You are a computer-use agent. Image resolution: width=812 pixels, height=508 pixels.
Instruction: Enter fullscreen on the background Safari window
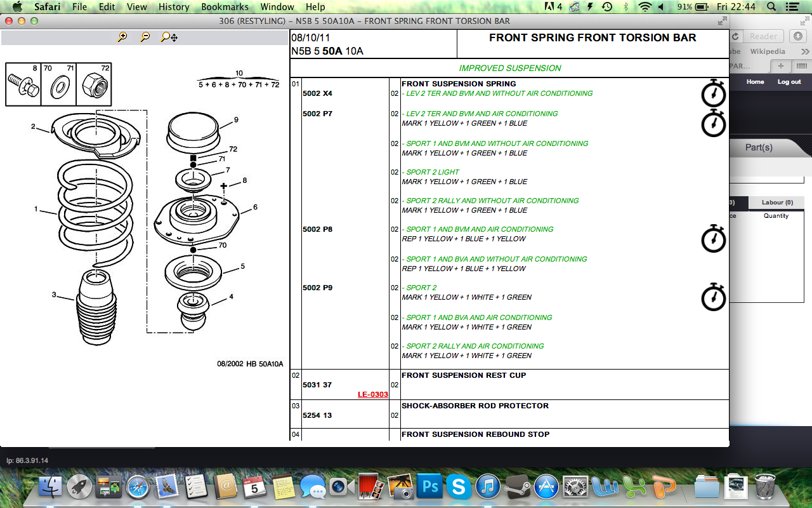804,21
